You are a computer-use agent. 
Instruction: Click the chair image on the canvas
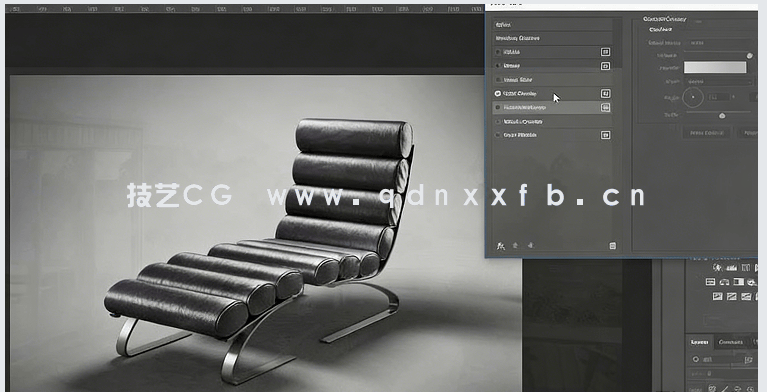point(259,250)
